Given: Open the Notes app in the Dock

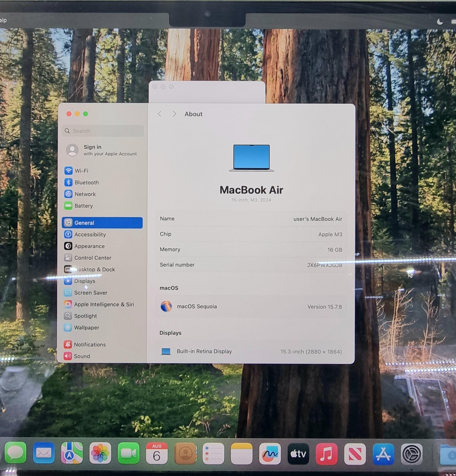Looking at the screenshot, I should (242, 454).
